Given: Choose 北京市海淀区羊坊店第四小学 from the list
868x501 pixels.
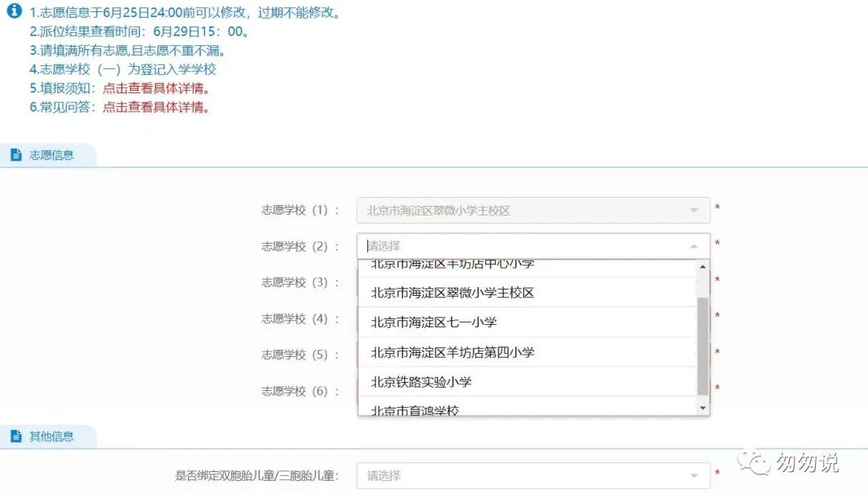Looking at the screenshot, I should (527, 352).
